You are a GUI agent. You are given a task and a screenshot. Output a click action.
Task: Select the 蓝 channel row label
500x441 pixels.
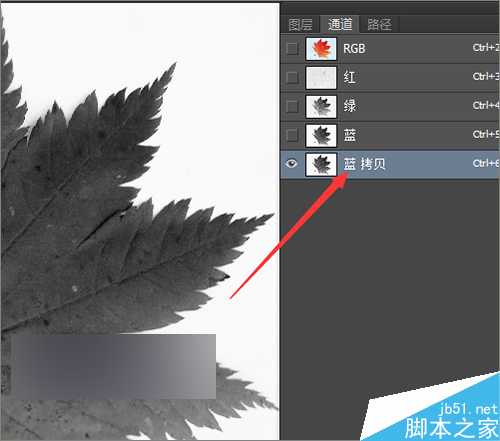tap(350, 135)
